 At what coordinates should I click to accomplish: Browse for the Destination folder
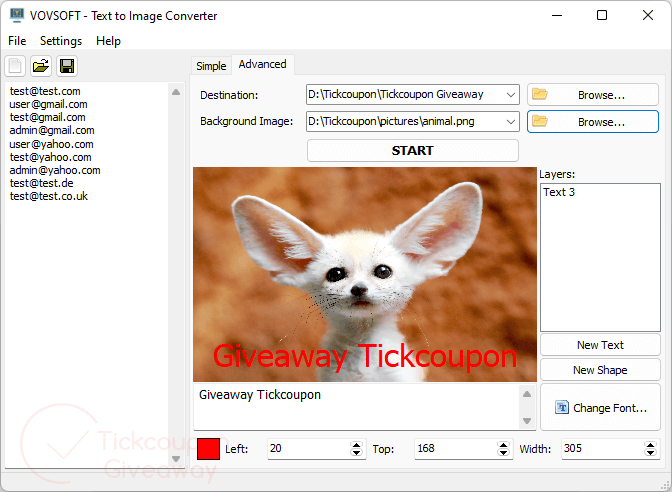pos(593,95)
